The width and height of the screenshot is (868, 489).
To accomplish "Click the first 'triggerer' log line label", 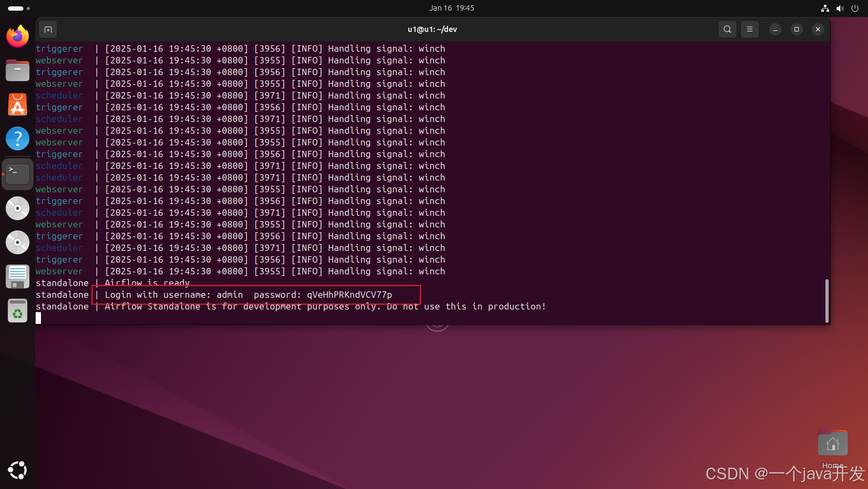I will coord(59,48).
